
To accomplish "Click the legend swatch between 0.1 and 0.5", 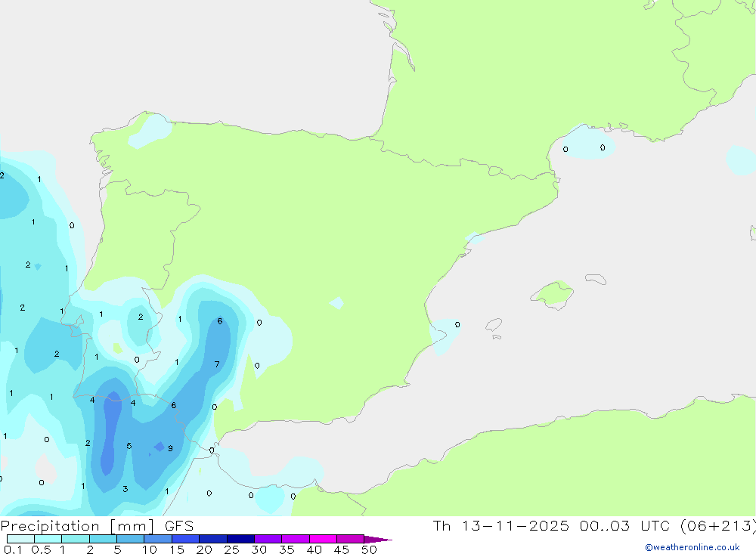I will (x=20, y=539).
